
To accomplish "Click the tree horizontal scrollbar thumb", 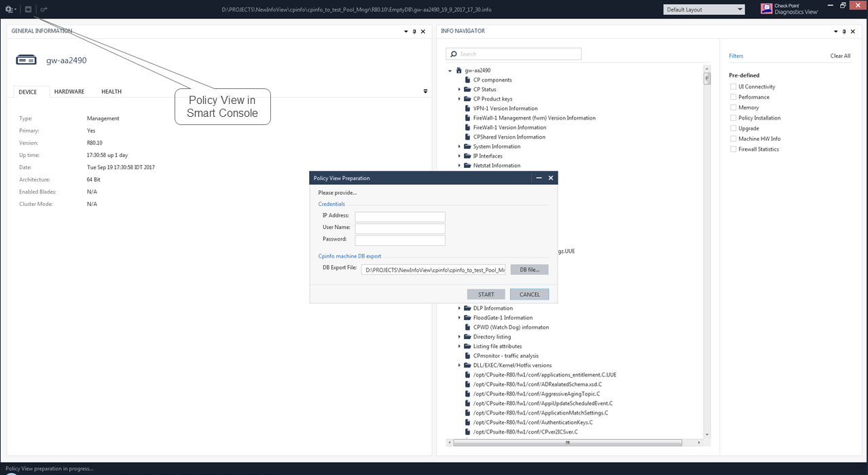I will click(x=568, y=442).
